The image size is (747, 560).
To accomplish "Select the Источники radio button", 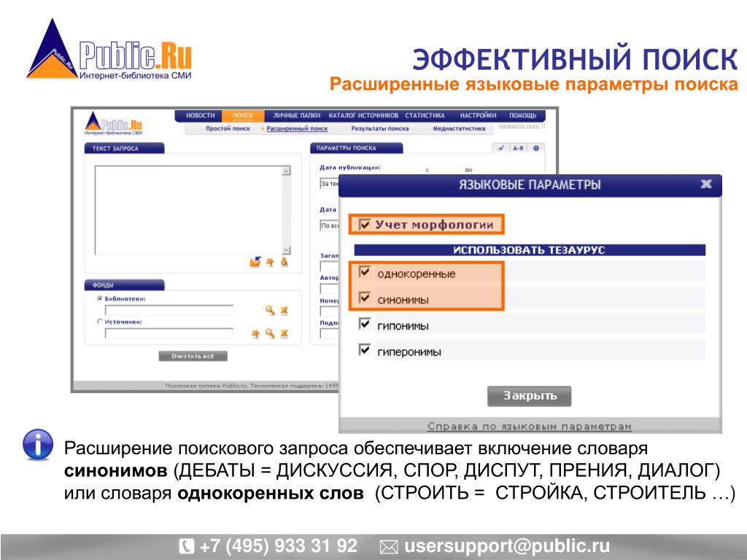I will point(99,322).
